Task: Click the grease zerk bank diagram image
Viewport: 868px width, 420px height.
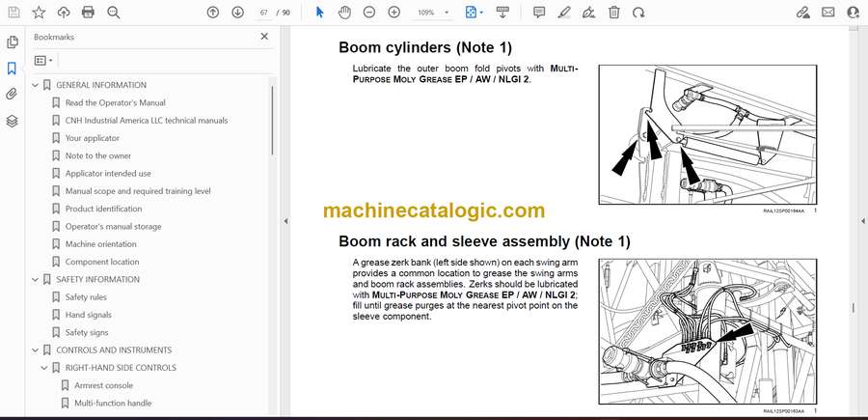Action: click(708, 331)
